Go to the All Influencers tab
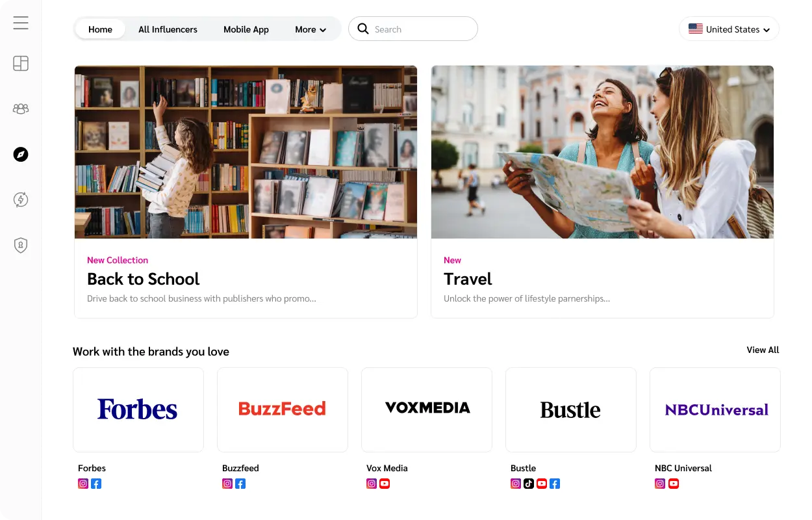Image resolution: width=812 pixels, height=520 pixels. [168, 29]
